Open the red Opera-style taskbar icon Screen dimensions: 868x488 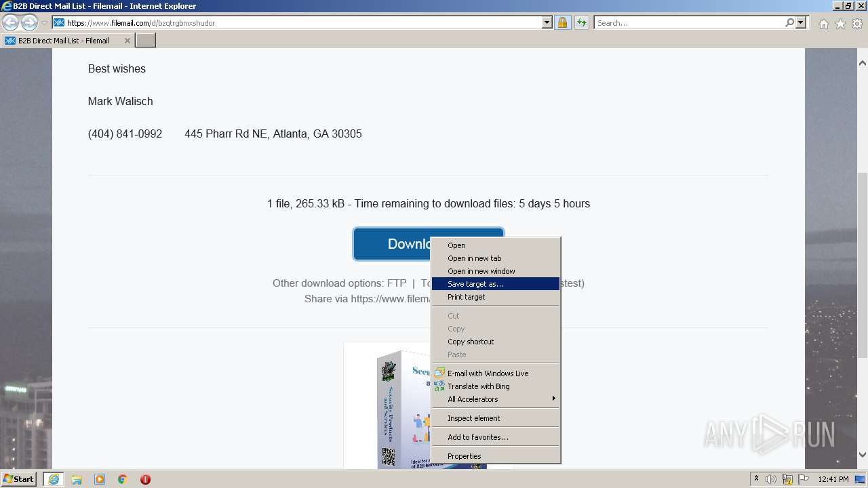click(145, 479)
